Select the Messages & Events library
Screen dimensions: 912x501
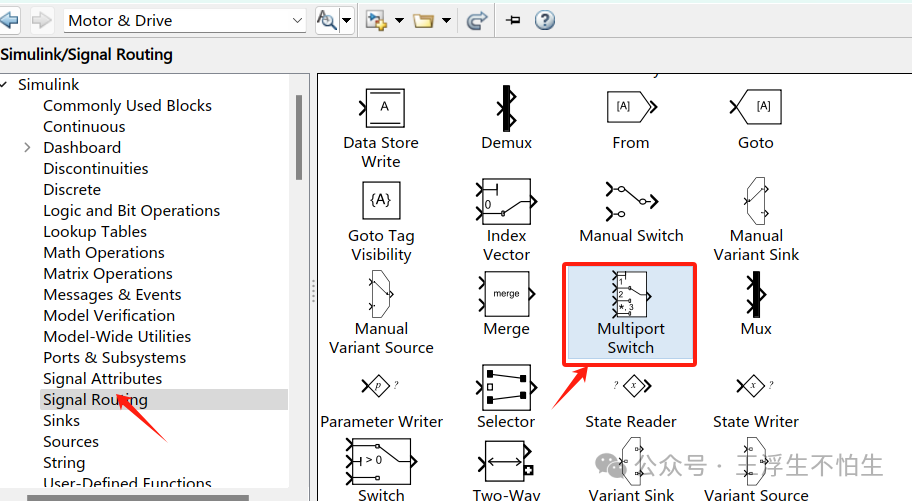[112, 294]
